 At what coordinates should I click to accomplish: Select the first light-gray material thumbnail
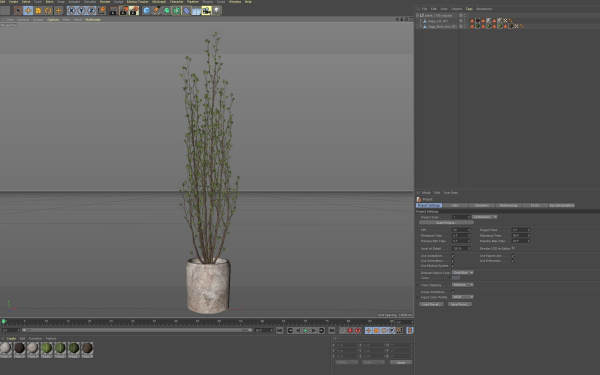5,350
